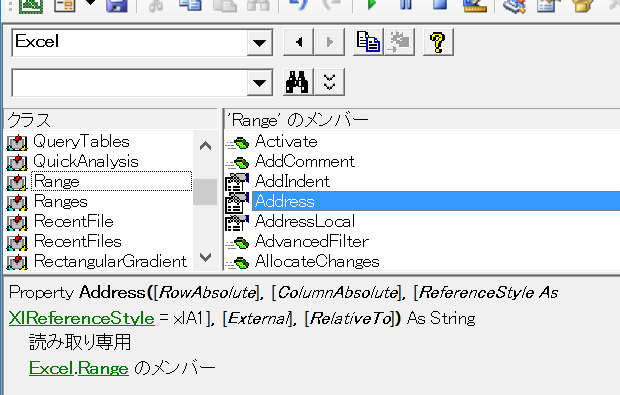Click the Undo arrow icon
Viewport: 620px width, 395px height.
click(298, 5)
